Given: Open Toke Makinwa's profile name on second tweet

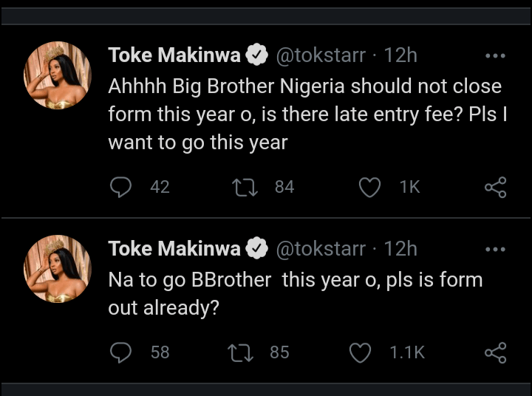Looking at the screenshot, I should 174,249.
